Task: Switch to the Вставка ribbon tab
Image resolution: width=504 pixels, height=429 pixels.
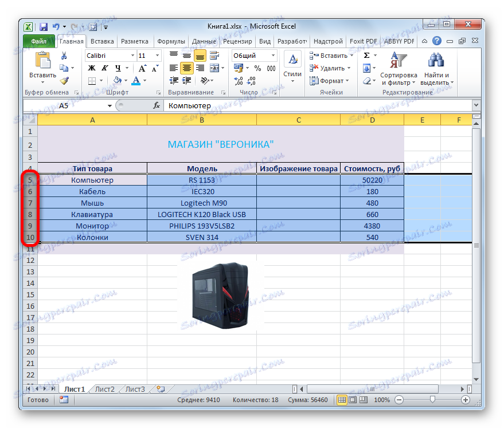Action: point(102,41)
